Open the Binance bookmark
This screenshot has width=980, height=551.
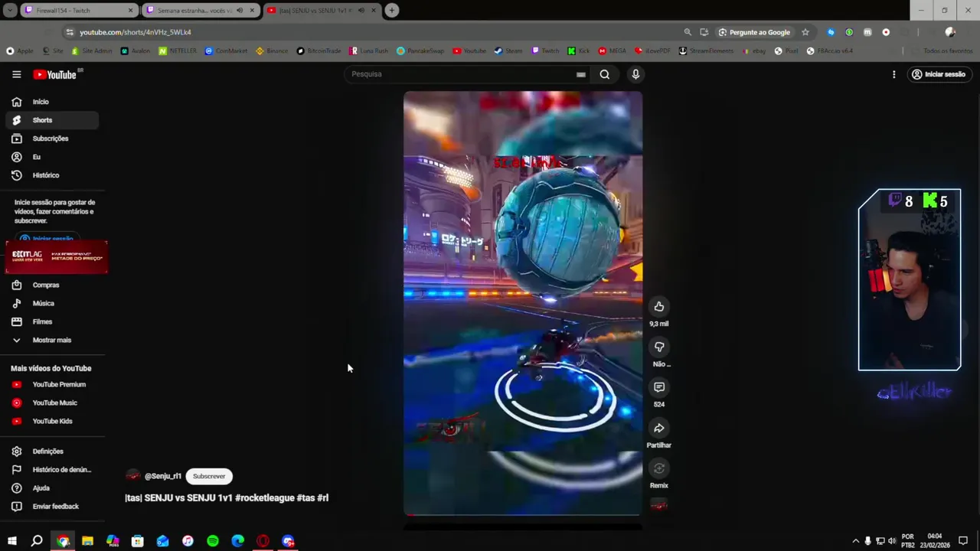click(x=272, y=51)
